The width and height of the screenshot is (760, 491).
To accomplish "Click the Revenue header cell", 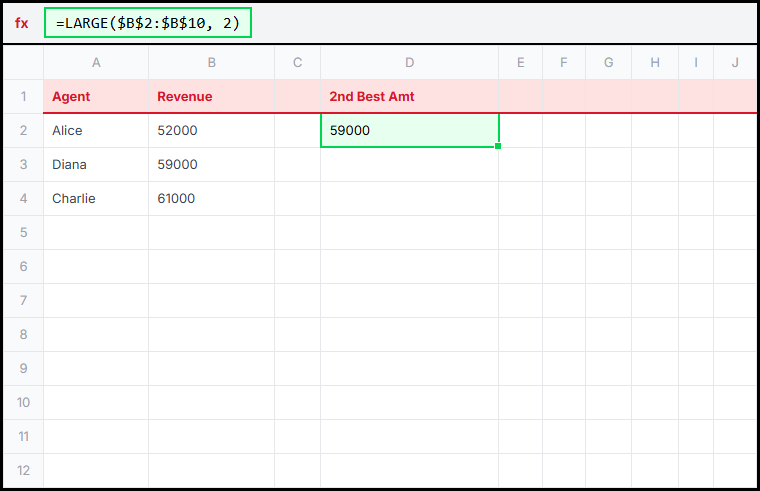I will (x=211, y=97).
